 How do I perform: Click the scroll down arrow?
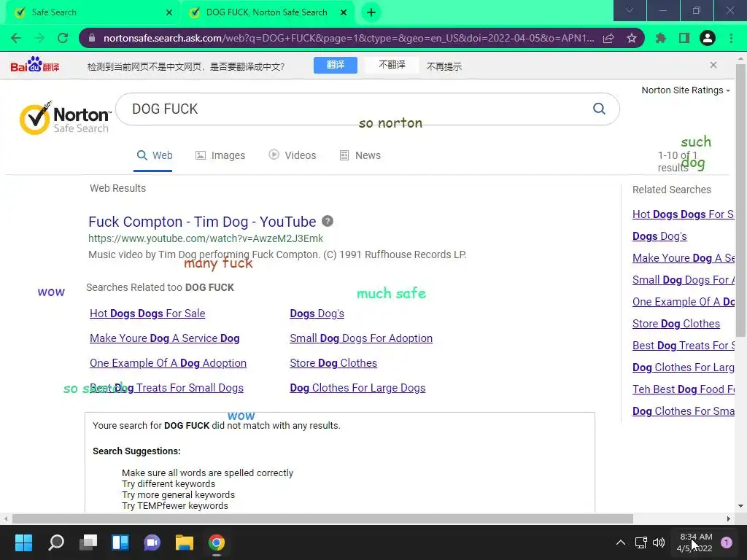(740, 506)
